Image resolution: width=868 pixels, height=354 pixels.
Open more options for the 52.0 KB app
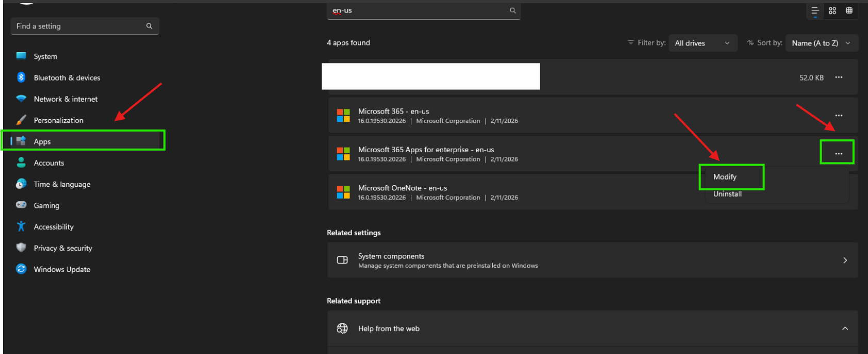point(839,77)
